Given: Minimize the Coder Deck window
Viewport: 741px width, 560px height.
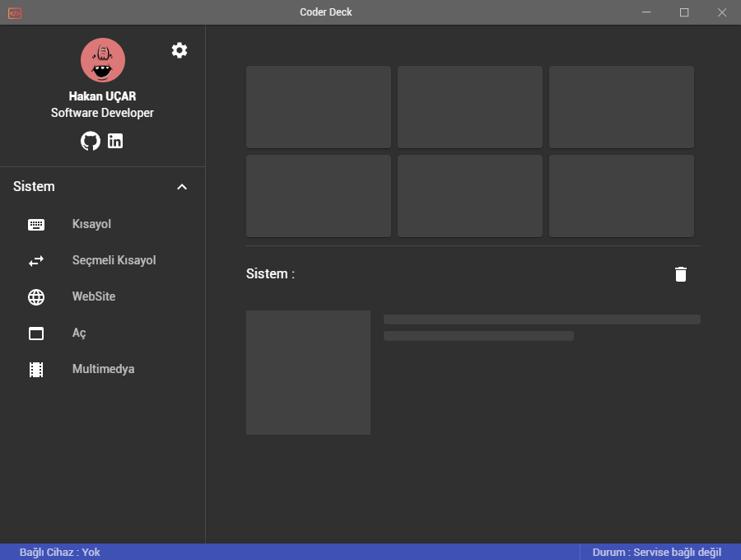Looking at the screenshot, I should 646,12.
